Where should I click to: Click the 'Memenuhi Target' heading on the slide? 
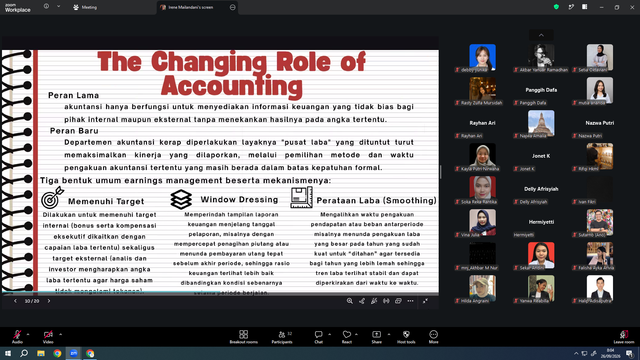coord(106,201)
